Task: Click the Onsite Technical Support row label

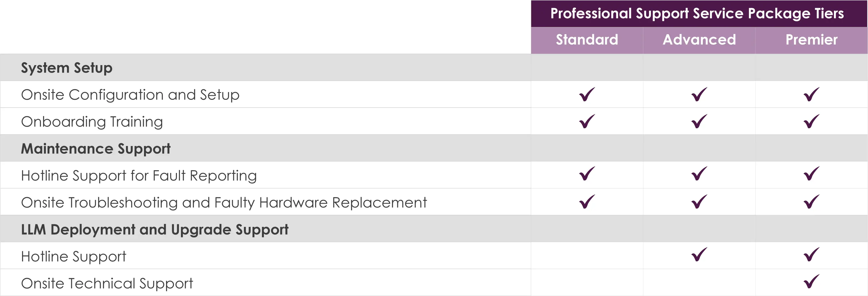Action: coord(107,283)
